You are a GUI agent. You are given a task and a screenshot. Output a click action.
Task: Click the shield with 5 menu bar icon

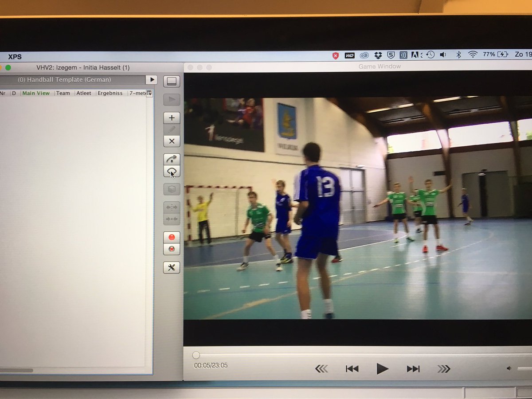391,55
